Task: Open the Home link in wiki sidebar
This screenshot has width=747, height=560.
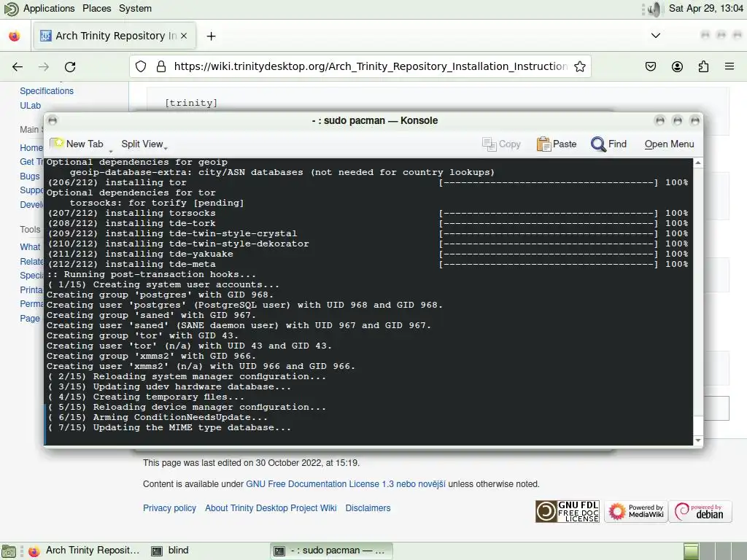Action: coord(31,147)
